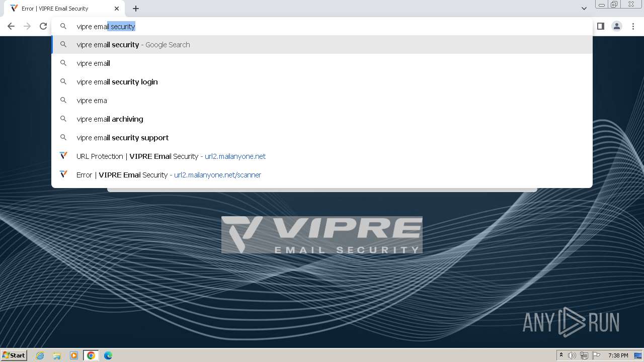Close the Error VIPRE Email Security tab
This screenshot has height=362, width=644.
(x=116, y=9)
